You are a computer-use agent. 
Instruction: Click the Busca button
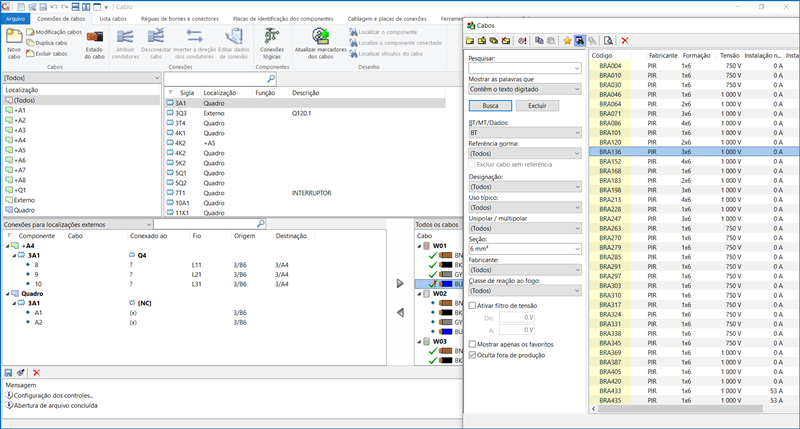pyautogui.click(x=490, y=104)
